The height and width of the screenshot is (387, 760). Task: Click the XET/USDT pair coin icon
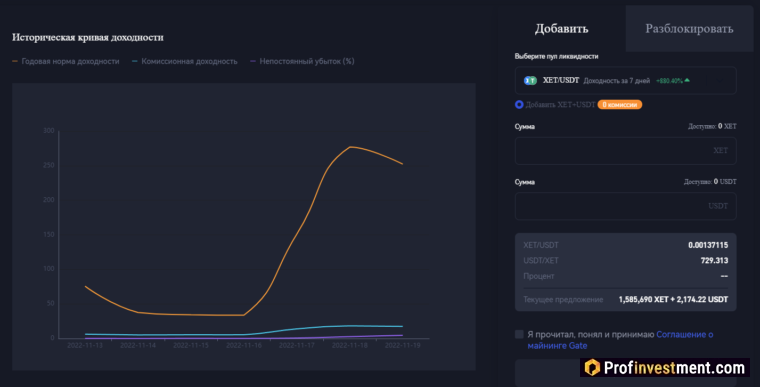pyautogui.click(x=530, y=81)
